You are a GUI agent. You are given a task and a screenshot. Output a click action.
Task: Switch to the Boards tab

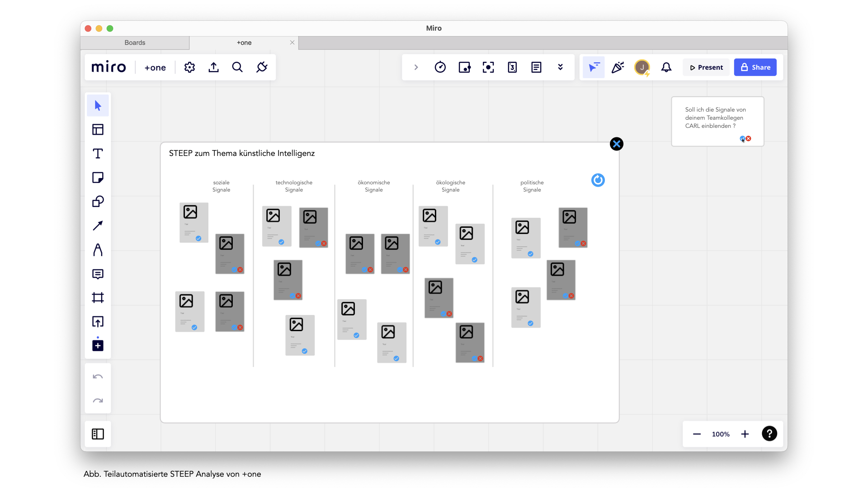click(x=135, y=42)
